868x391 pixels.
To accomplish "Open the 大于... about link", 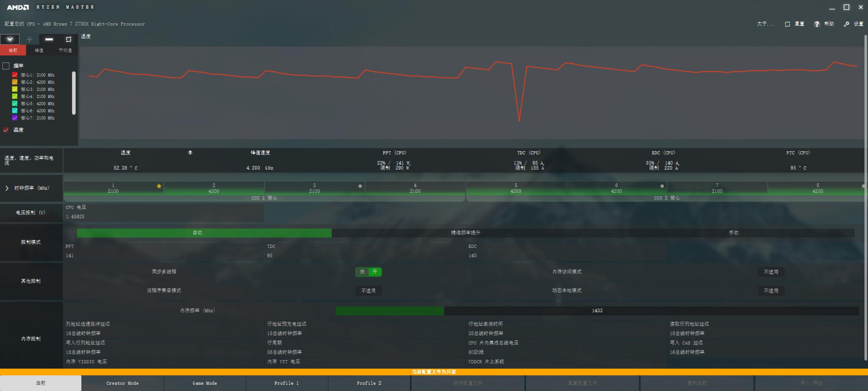I will click(x=765, y=24).
